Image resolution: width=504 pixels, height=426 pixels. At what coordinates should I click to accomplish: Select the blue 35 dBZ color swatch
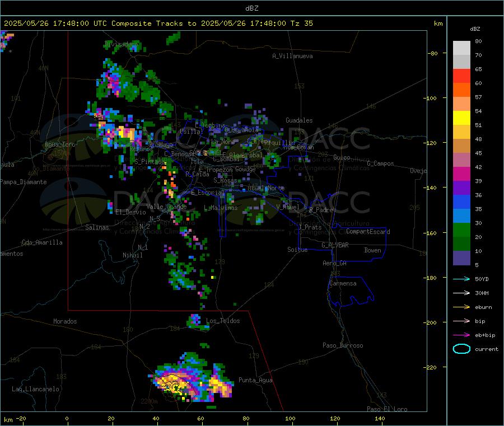[461, 202]
